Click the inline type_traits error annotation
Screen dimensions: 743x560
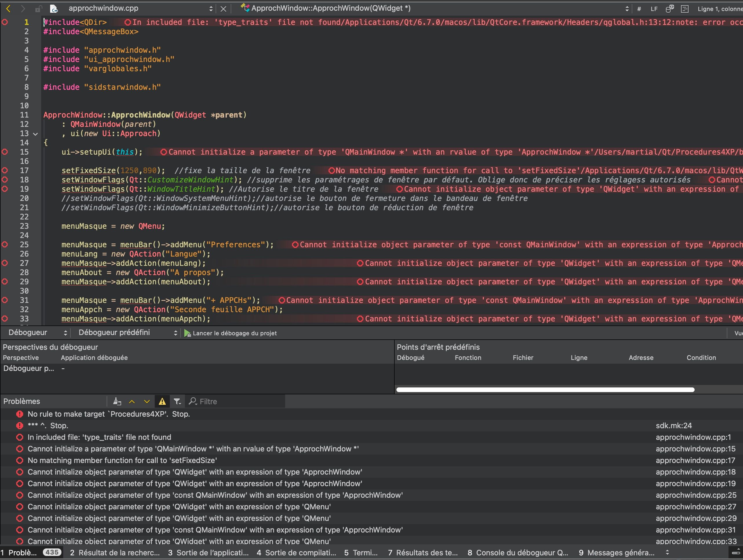(433, 22)
